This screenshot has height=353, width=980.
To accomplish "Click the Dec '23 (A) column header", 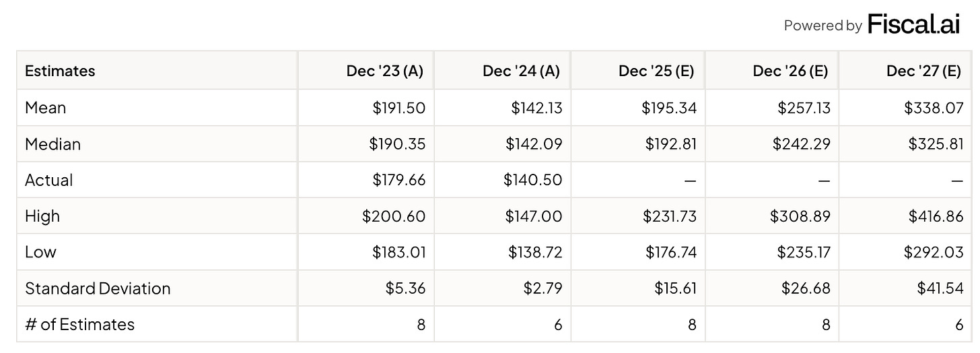I will [385, 71].
